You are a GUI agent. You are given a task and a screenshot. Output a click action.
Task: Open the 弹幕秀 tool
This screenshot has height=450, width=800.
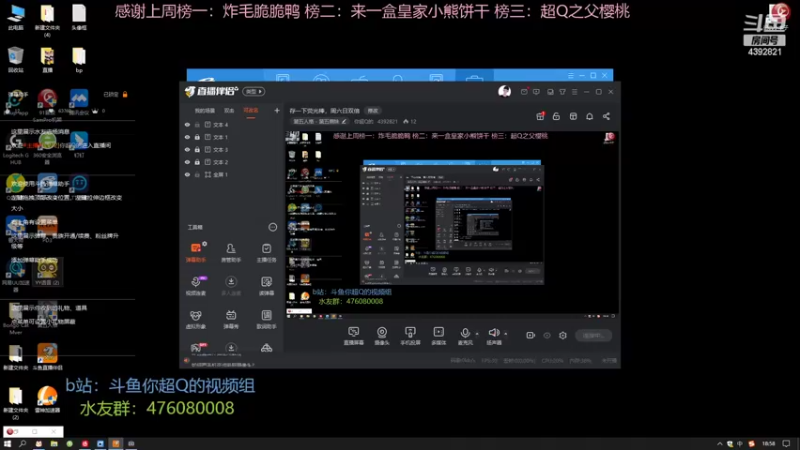[x=231, y=319]
